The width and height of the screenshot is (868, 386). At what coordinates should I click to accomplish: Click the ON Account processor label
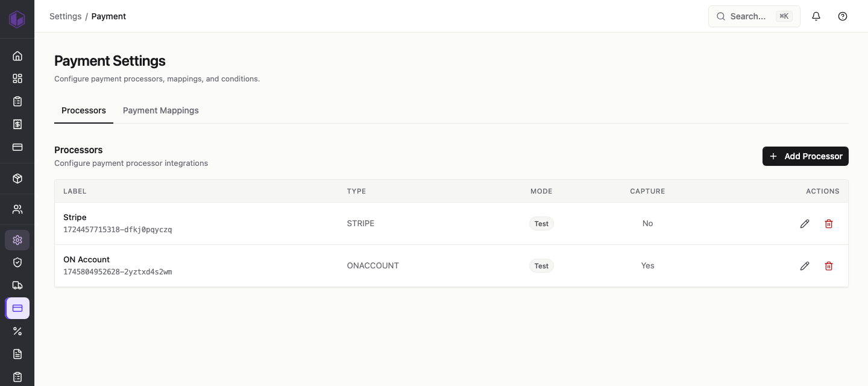tap(86, 259)
